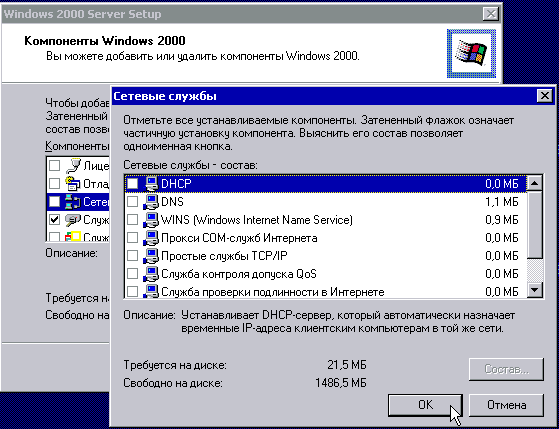The height and width of the screenshot is (429, 559).
Task: Click the Сете... network icon in background window
Action: point(73,202)
